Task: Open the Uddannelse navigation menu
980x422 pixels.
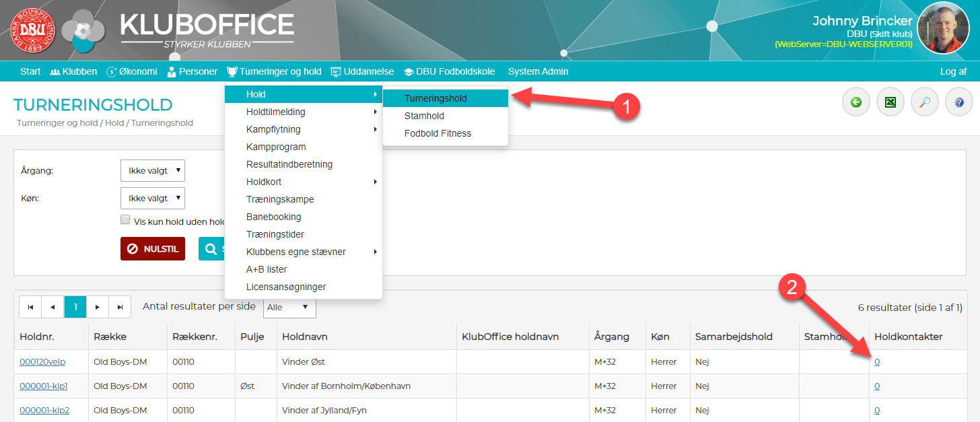Action: 362,71
